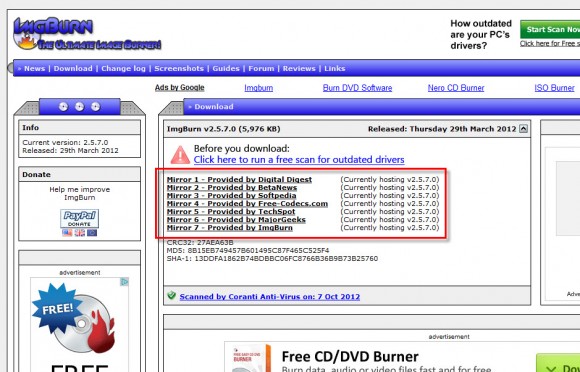Download from Mirror 6 MajorGeeks
Image resolution: width=580 pixels, height=372 pixels.
coord(236,220)
